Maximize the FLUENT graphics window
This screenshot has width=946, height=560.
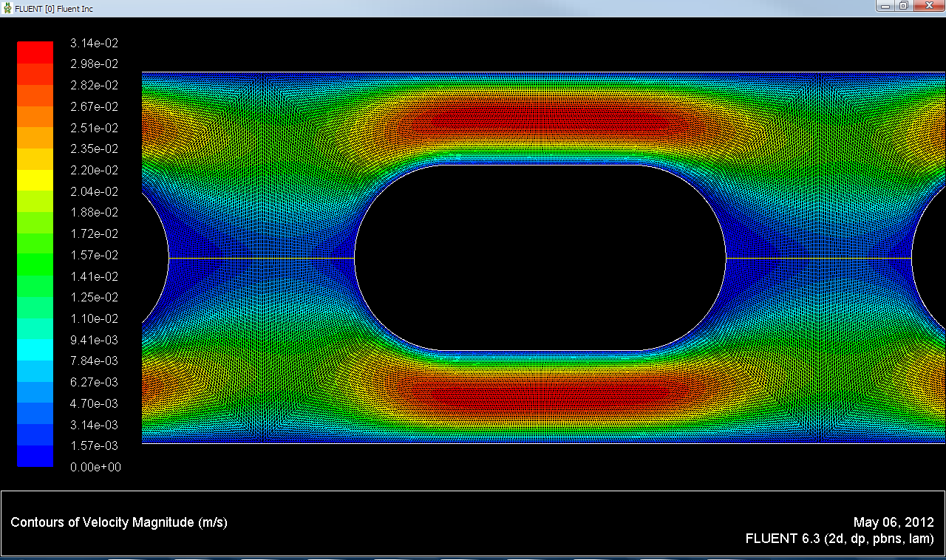pos(903,6)
